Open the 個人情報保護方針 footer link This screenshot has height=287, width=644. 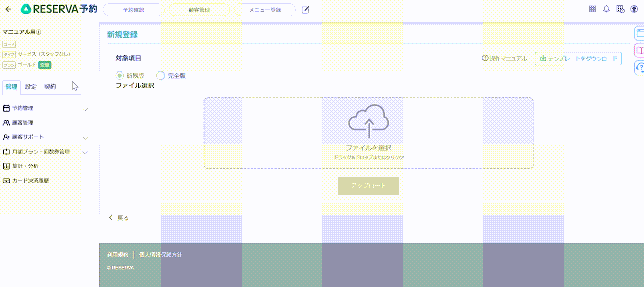tap(160, 255)
